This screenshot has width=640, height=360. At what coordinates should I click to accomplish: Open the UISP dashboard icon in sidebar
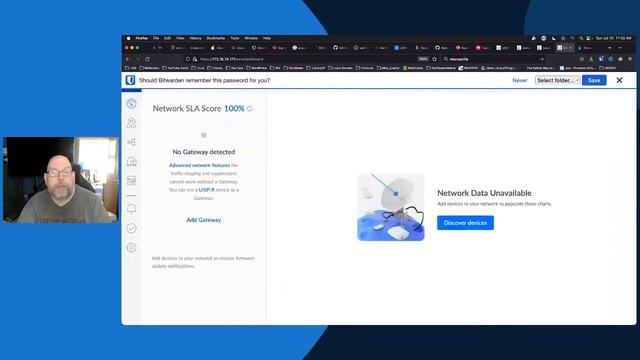click(131, 104)
